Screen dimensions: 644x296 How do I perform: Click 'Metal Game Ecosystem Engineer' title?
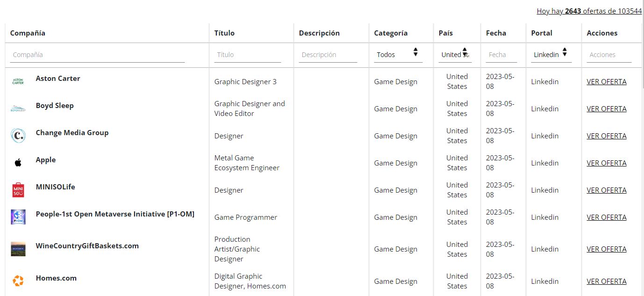click(247, 163)
